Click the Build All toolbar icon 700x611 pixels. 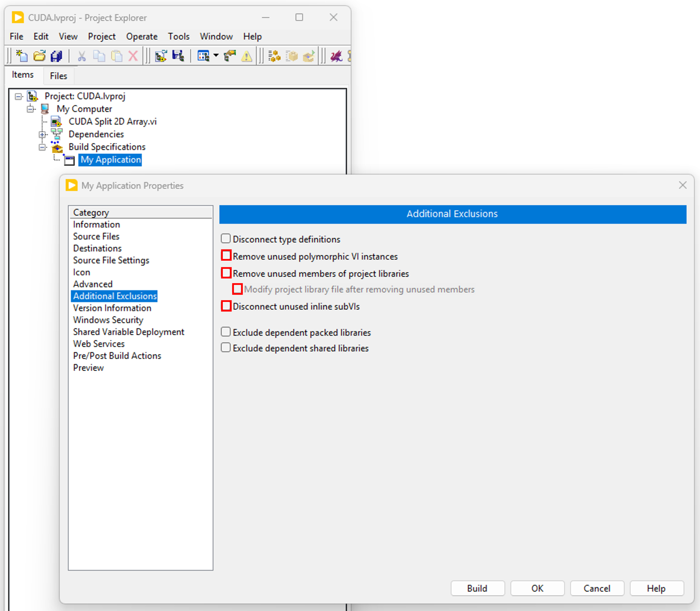click(274, 56)
